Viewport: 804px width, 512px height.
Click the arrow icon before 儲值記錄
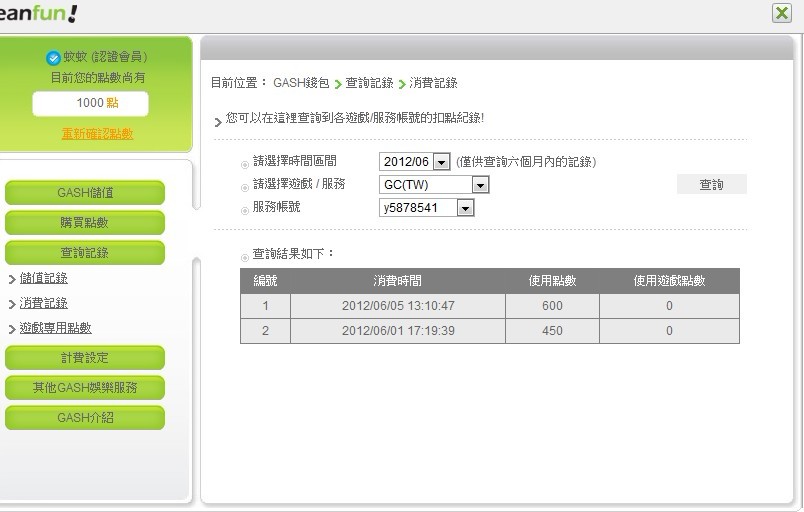pyautogui.click(x=12, y=279)
